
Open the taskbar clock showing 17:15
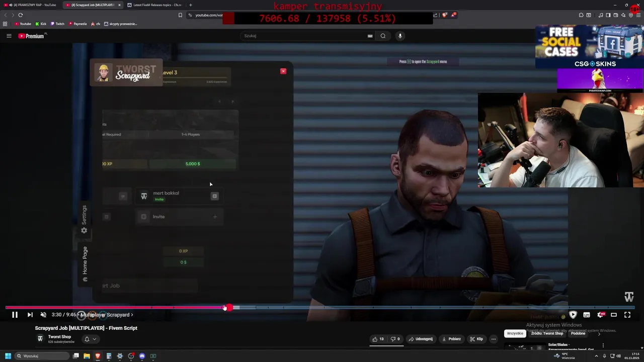tap(631, 356)
